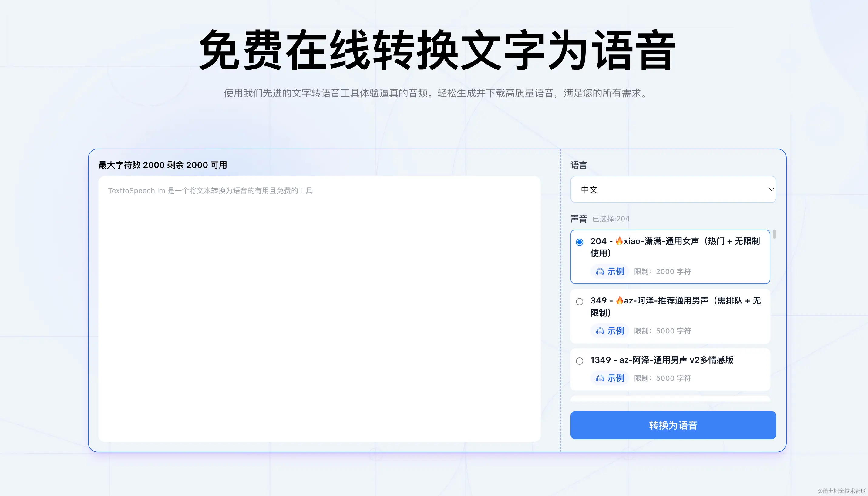Click the fire icon in voice 204 title
The height and width of the screenshot is (496, 868).
tap(619, 241)
